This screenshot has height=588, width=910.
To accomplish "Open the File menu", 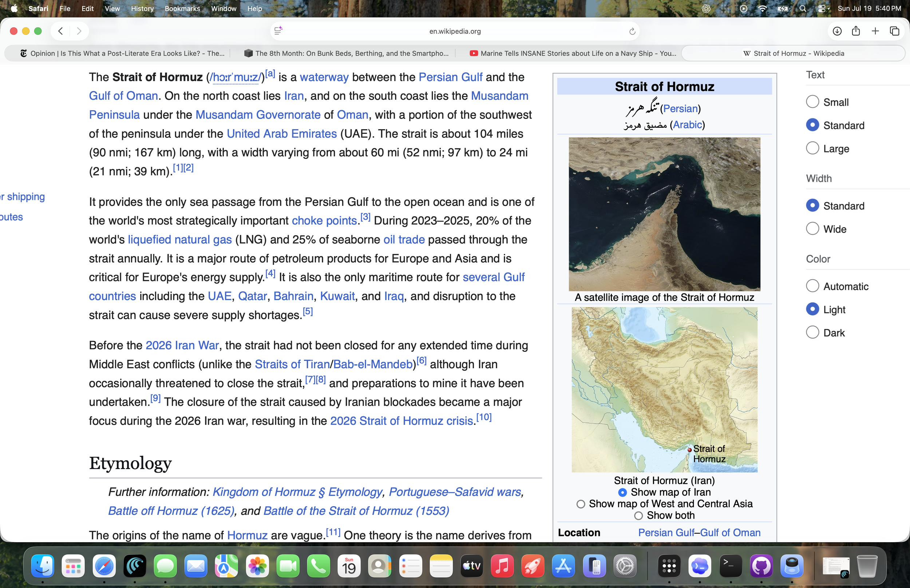I will pyautogui.click(x=65, y=8).
